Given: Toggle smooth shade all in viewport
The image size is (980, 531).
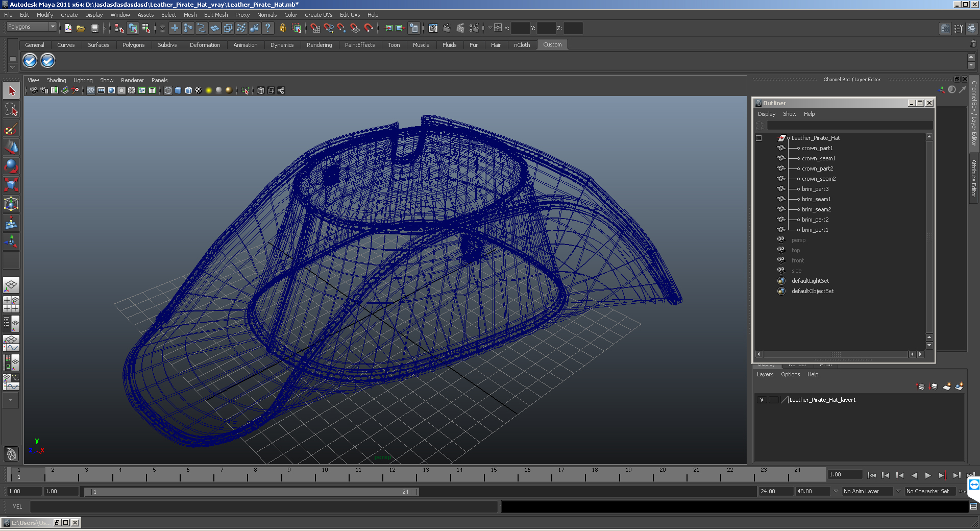Looking at the screenshot, I should click(178, 90).
